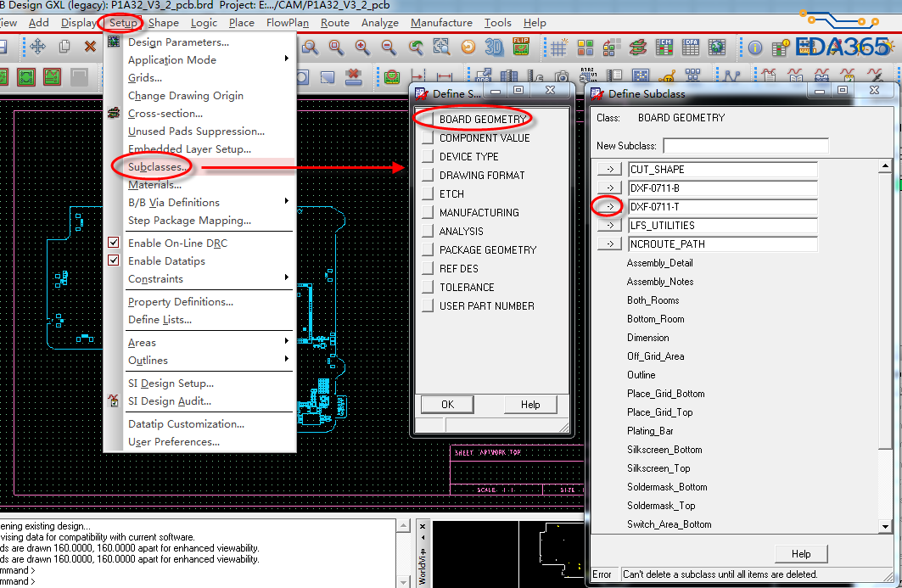Click the FLIP design icon
This screenshot has height=588, width=902.
521,47
